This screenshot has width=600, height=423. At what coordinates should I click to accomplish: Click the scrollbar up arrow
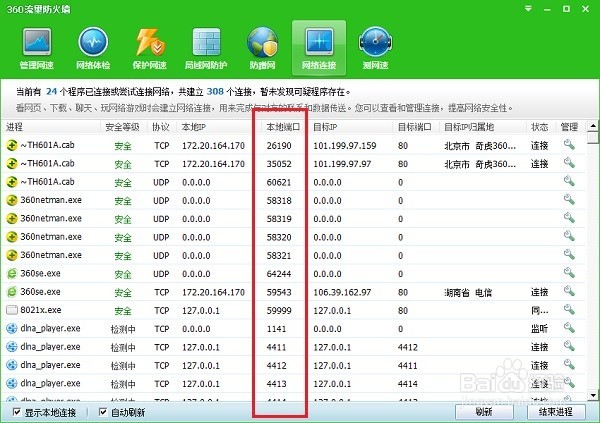[593, 126]
